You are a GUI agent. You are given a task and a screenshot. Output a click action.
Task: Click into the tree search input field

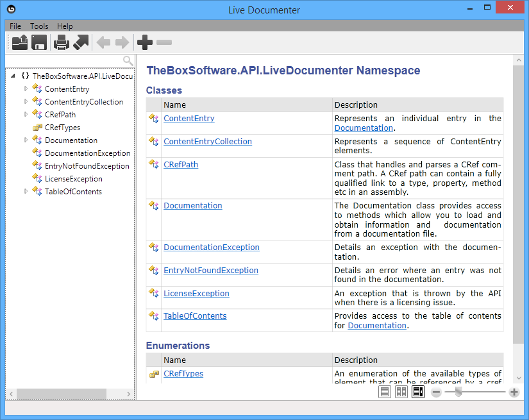point(64,61)
